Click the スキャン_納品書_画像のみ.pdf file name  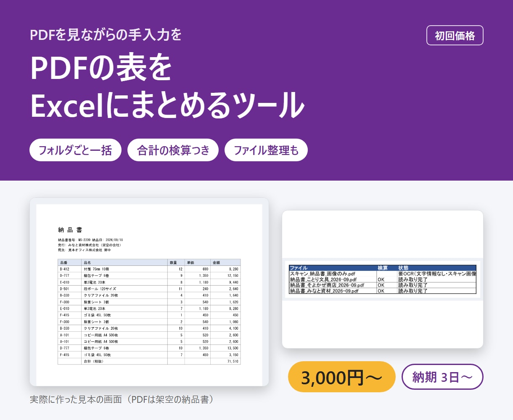tap(323, 274)
